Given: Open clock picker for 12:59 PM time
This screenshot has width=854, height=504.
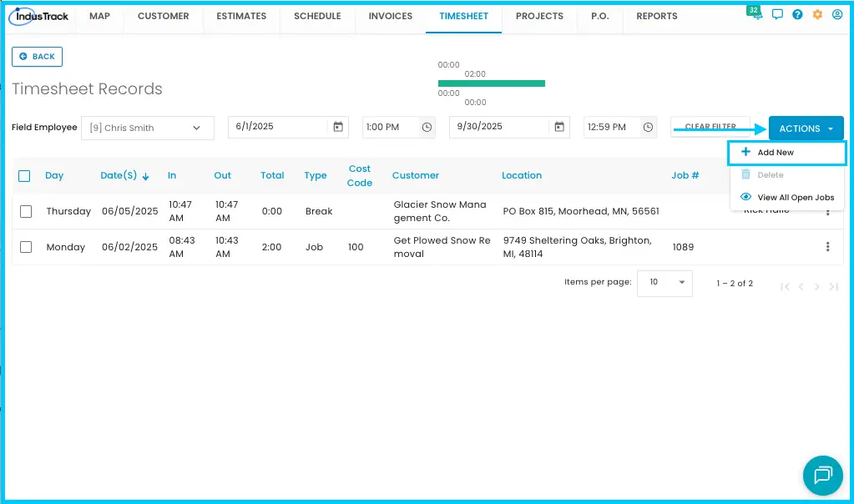Looking at the screenshot, I should tap(648, 128).
